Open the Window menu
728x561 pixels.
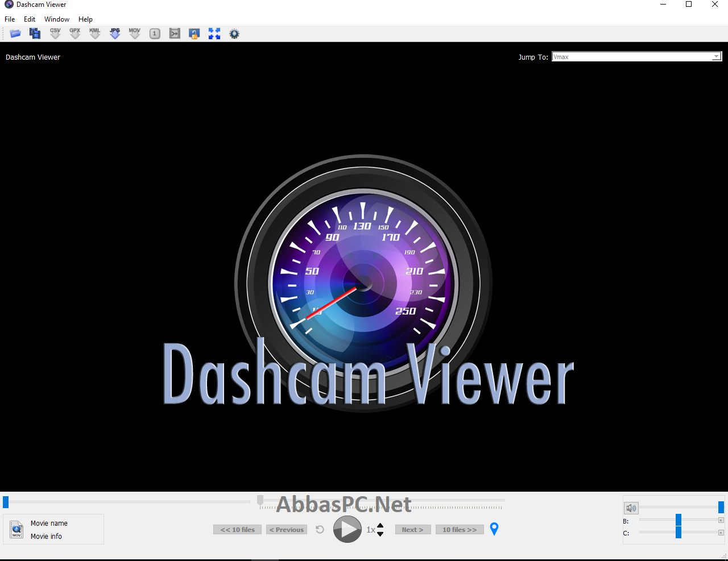57,19
